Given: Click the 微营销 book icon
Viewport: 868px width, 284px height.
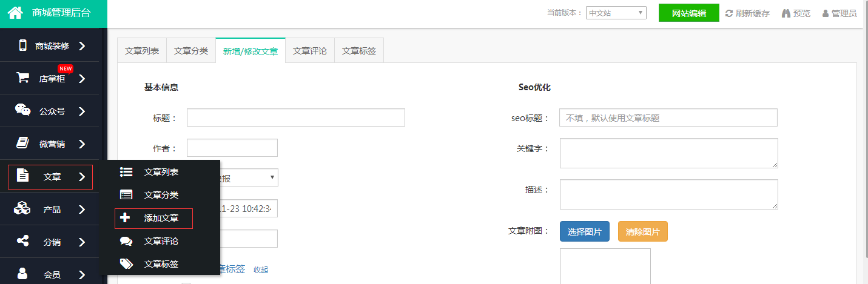Looking at the screenshot, I should click(23, 144).
